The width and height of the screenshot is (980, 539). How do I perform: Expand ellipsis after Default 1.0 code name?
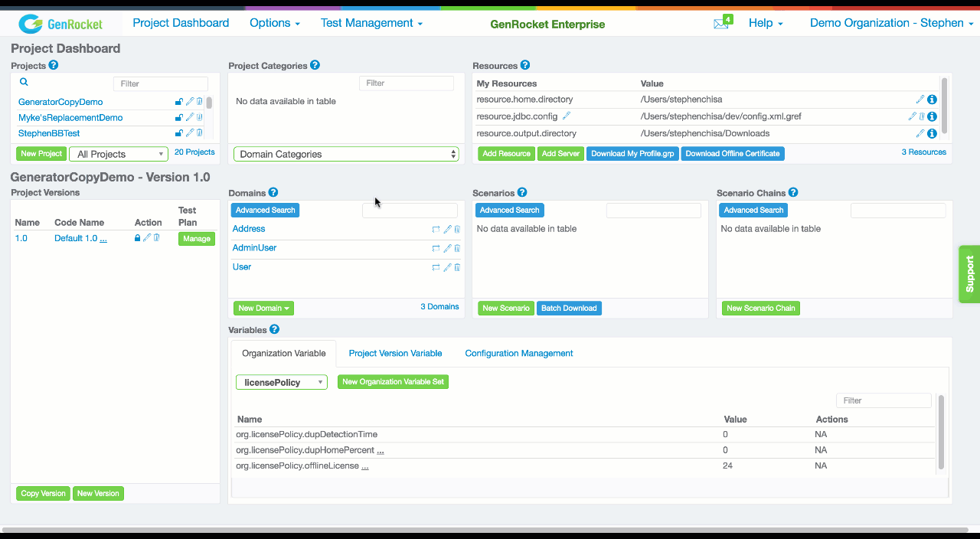point(103,239)
